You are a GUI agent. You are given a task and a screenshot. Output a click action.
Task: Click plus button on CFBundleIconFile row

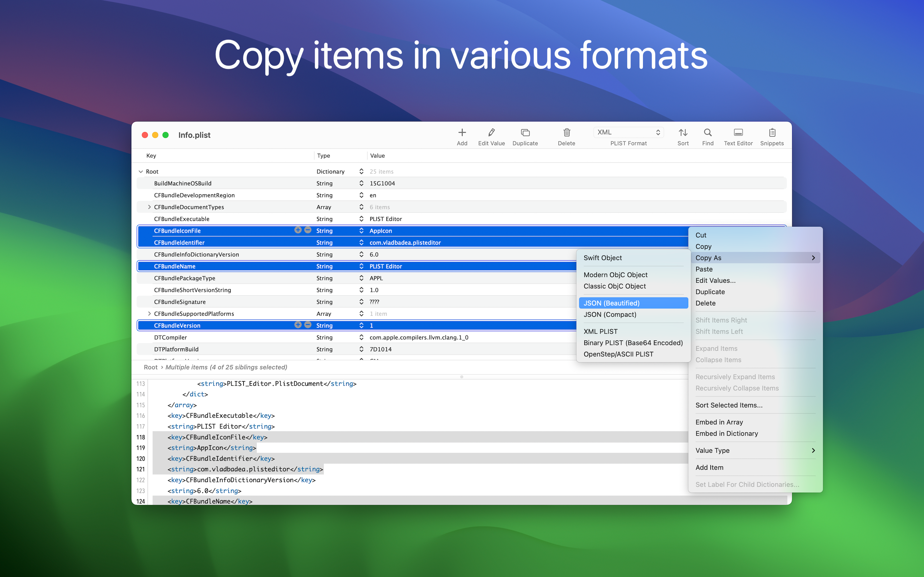tap(298, 230)
